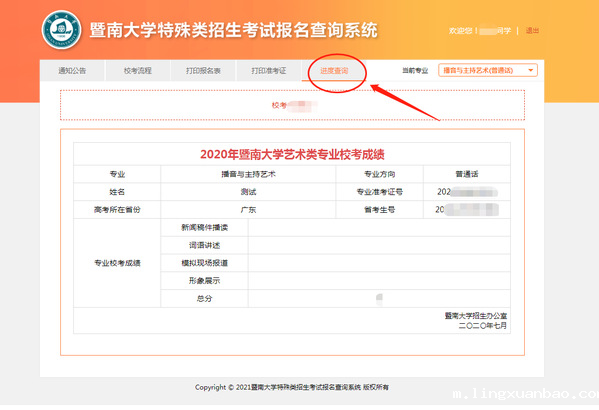Click the blurred 总分 score value
This screenshot has width=599, height=410.
click(379, 299)
